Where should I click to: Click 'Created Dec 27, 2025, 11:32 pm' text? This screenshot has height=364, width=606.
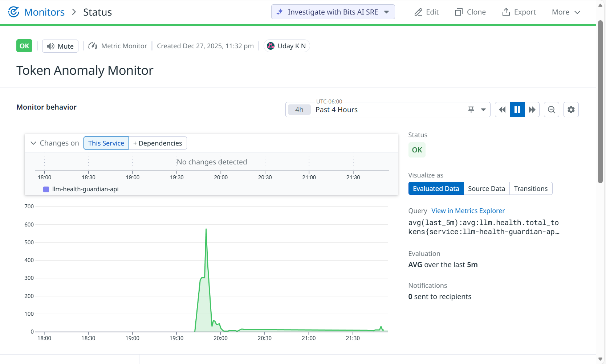(205, 46)
